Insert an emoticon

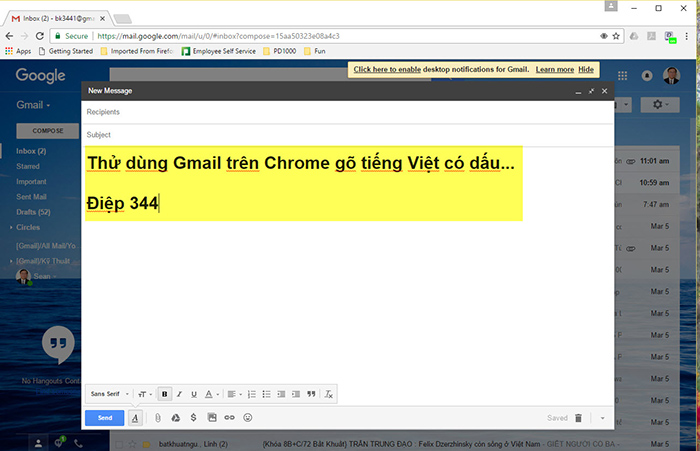coord(248,418)
